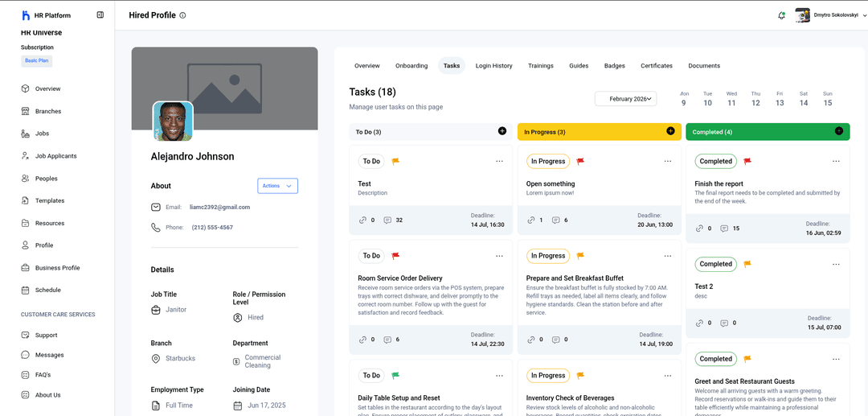Open the February 2026 month selector

click(x=626, y=98)
